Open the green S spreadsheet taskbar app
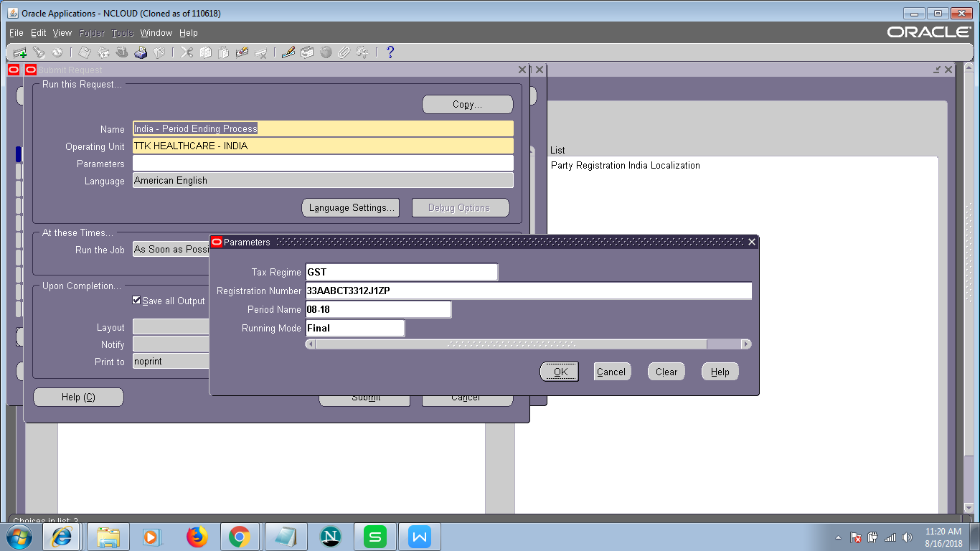The width and height of the screenshot is (980, 551). point(374,537)
